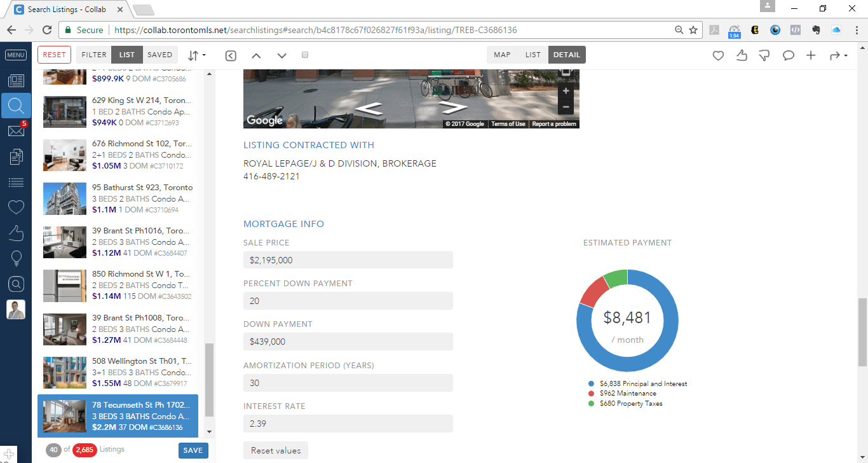Click the blue SAVE button
Viewport: 868px width, 463px height.
193,450
